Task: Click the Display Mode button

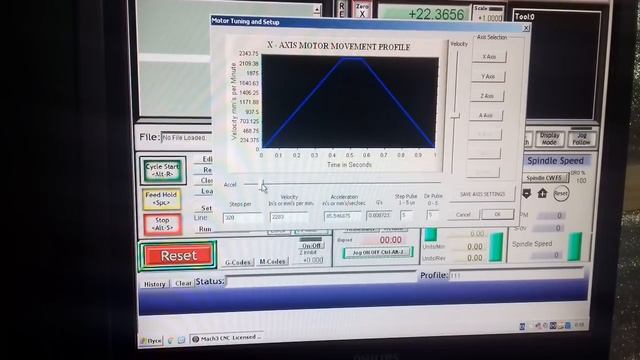Action: 549,139
